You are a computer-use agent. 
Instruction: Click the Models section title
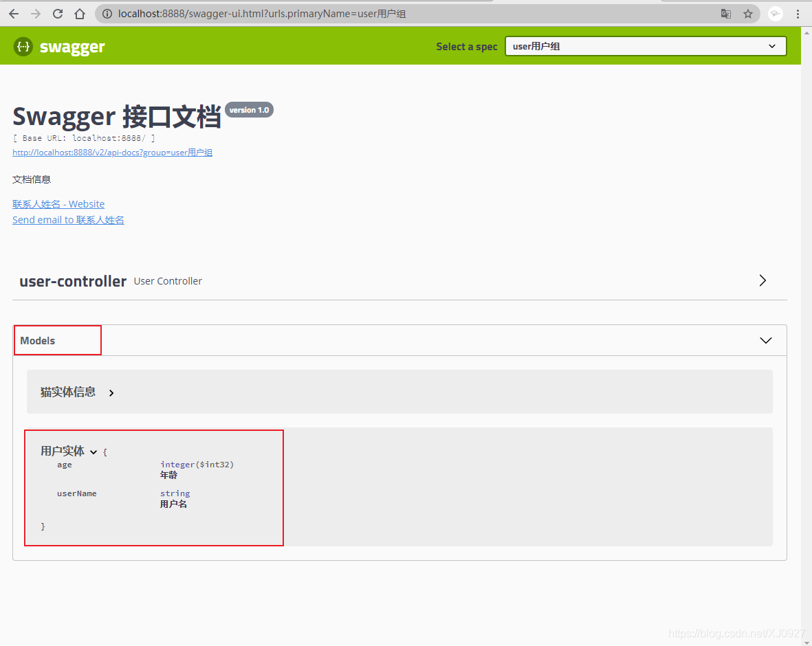(x=37, y=341)
